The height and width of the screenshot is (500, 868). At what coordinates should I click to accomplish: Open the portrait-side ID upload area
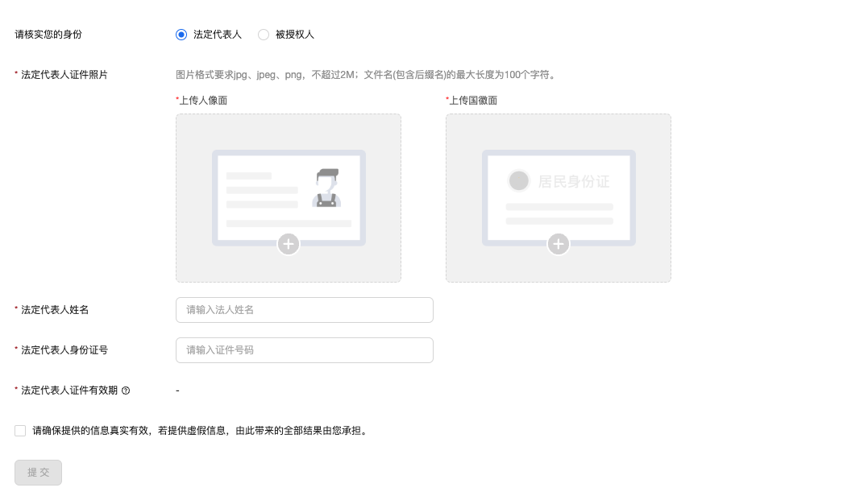click(x=289, y=198)
